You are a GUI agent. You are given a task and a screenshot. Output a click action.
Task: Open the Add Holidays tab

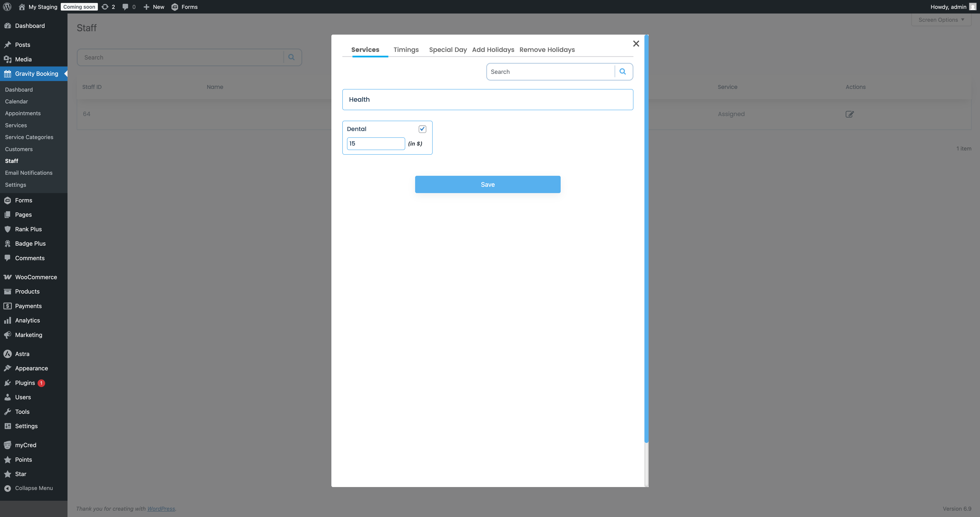point(493,50)
